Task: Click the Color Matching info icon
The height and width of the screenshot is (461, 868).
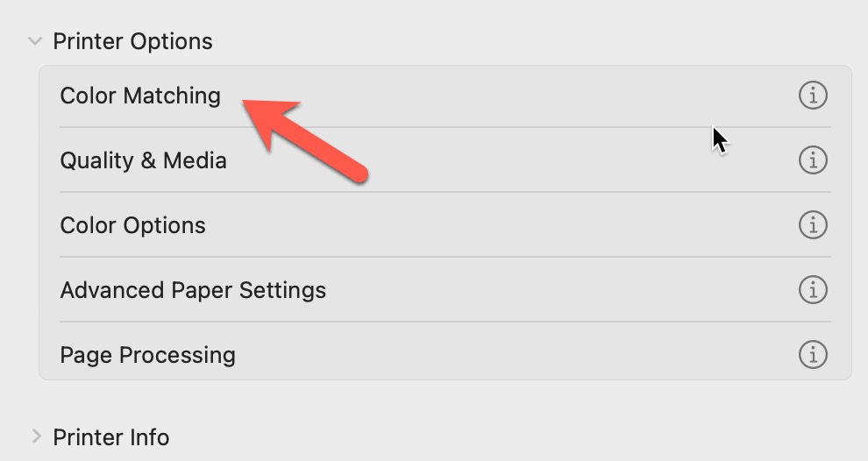Action: click(x=813, y=95)
